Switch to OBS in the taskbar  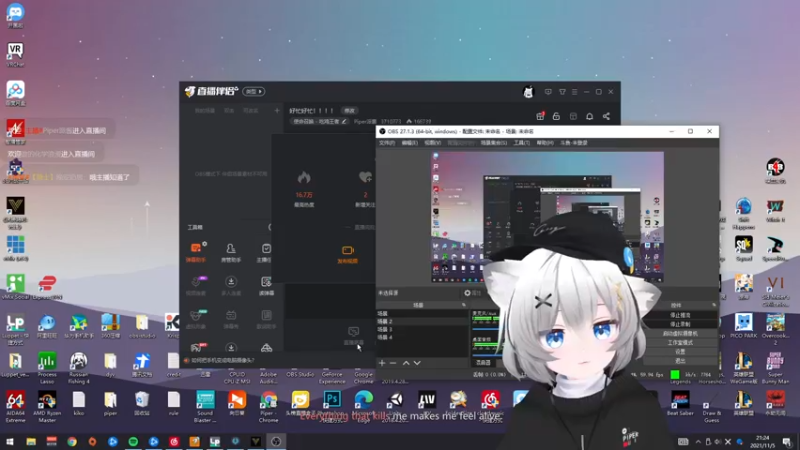coord(276,441)
